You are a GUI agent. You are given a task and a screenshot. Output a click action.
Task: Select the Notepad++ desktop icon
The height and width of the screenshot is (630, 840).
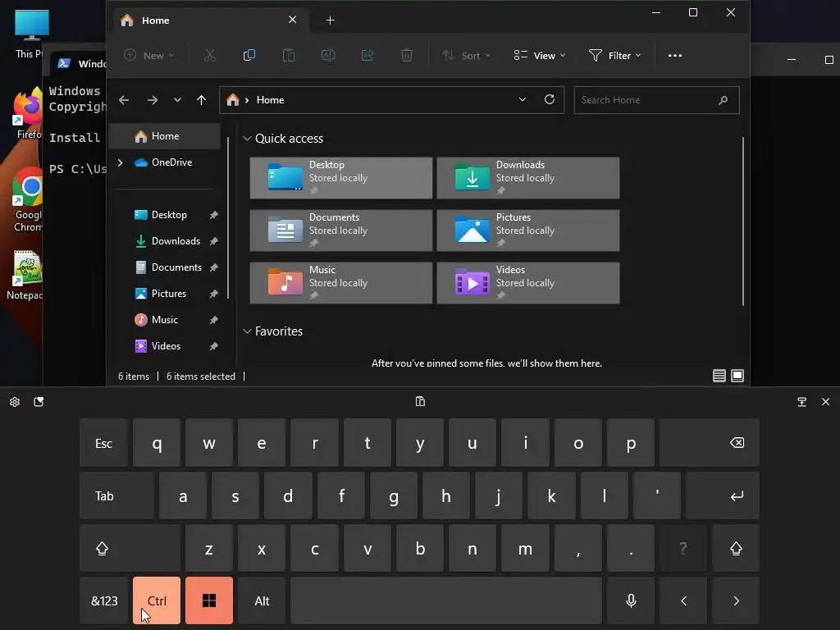point(25,276)
